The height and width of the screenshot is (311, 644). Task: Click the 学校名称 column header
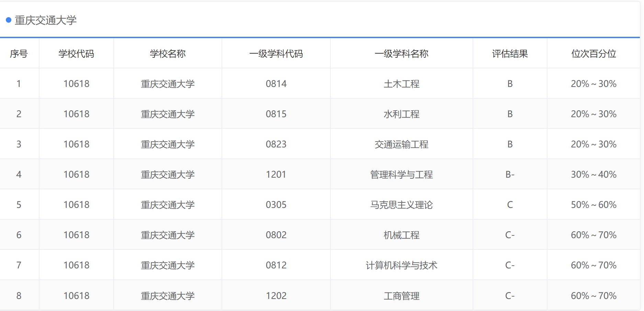[167, 54]
